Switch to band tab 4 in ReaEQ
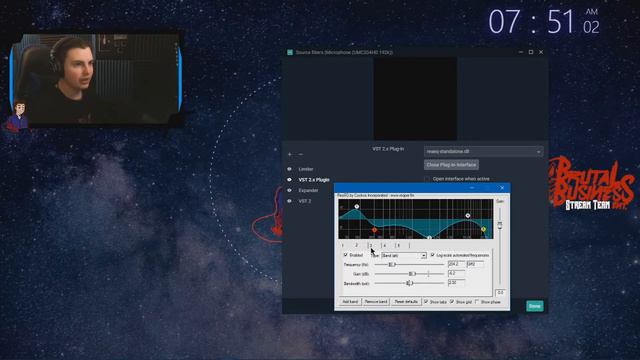 [x=385, y=245]
